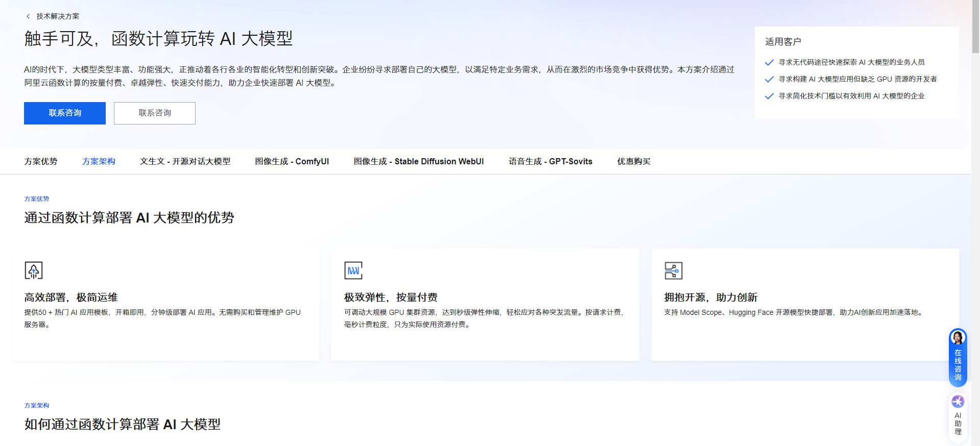The height and width of the screenshot is (446, 980).
Task: Click the text 寻求简化技术门槛以有效利用 AI 大模型的企业
Action: 851,96
